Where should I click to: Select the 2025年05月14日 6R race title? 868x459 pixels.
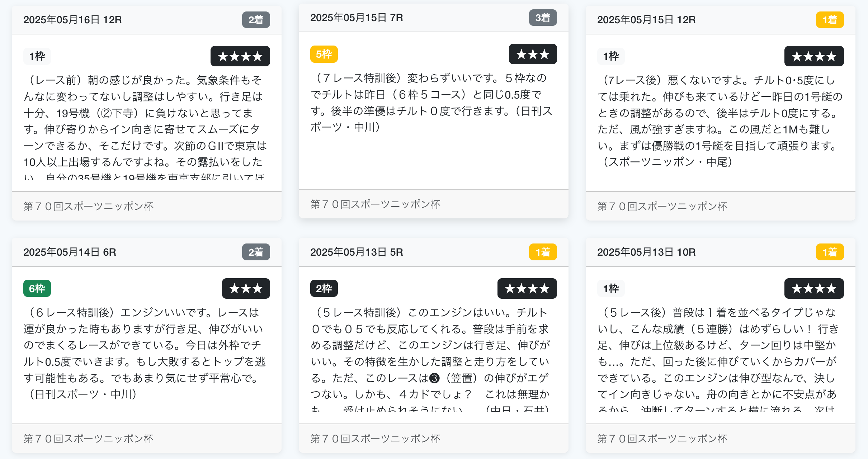pyautogui.click(x=70, y=252)
